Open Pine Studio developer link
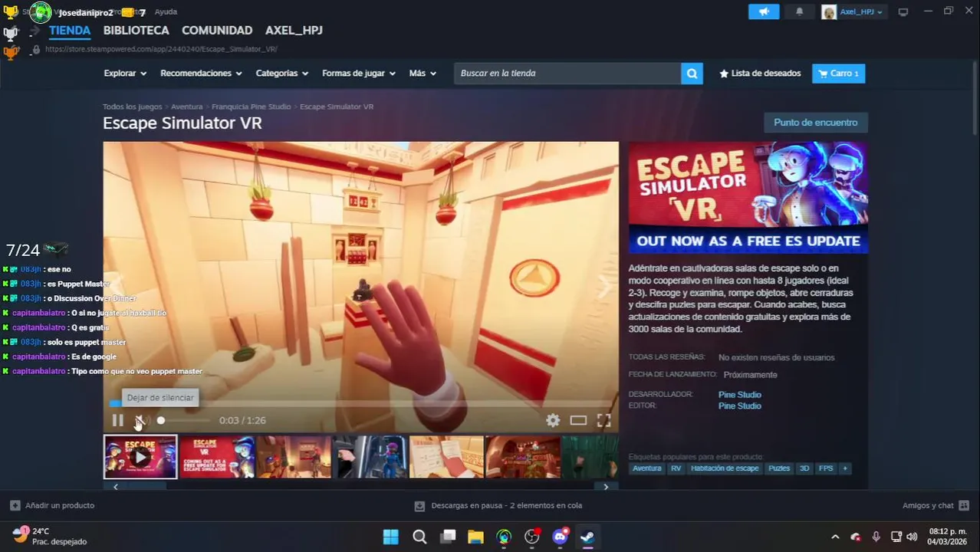 [739, 395]
